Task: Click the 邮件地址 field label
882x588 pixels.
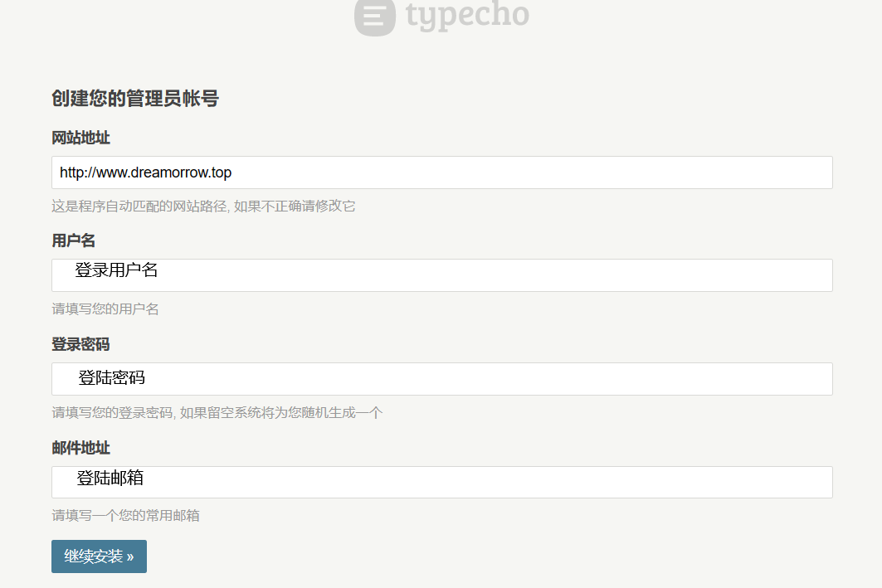Action: (80, 448)
